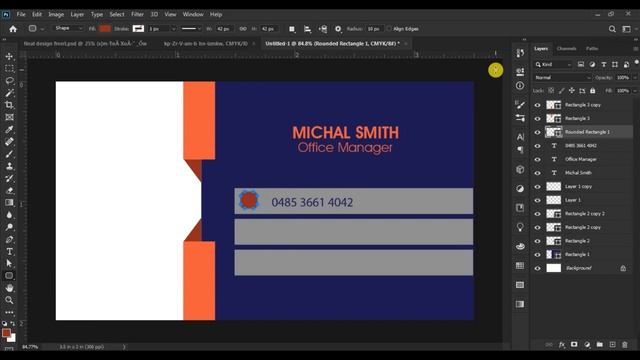Open the Kind layer filter dropdown
Viewport: 640px width, 360px height.
click(553, 64)
